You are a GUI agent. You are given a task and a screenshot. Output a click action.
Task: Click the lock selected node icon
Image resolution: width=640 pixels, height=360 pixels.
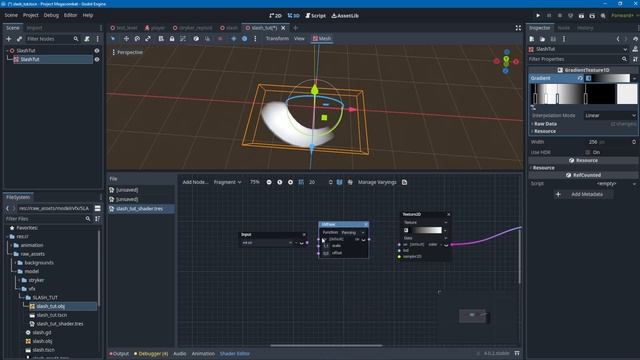tap(172, 38)
